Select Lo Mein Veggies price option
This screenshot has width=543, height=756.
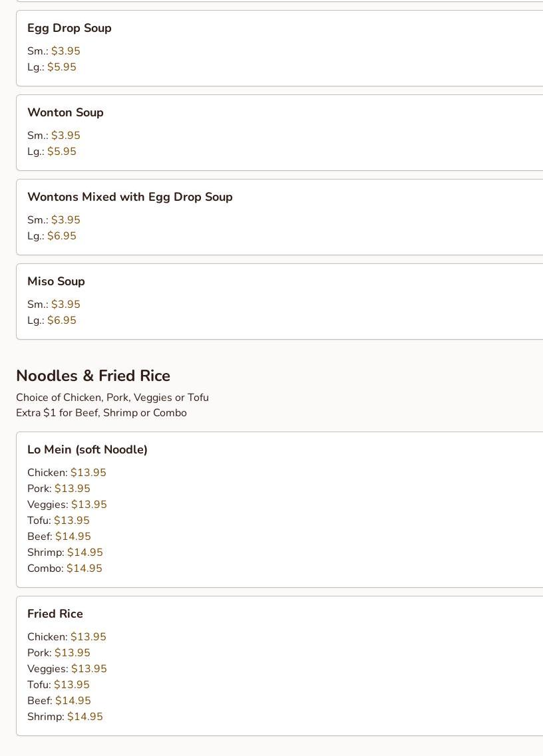89,505
